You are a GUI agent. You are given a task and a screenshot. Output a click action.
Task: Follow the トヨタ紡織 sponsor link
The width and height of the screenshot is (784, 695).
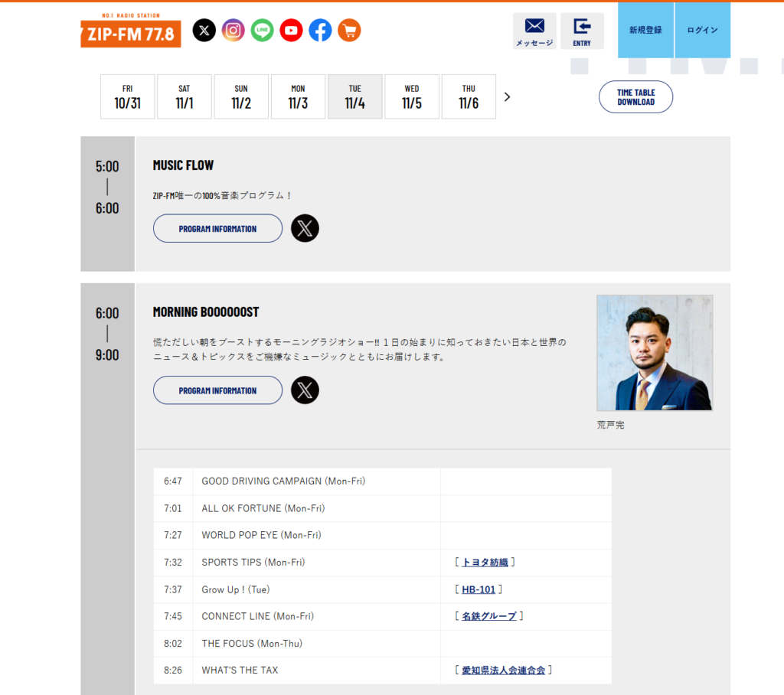(x=485, y=563)
